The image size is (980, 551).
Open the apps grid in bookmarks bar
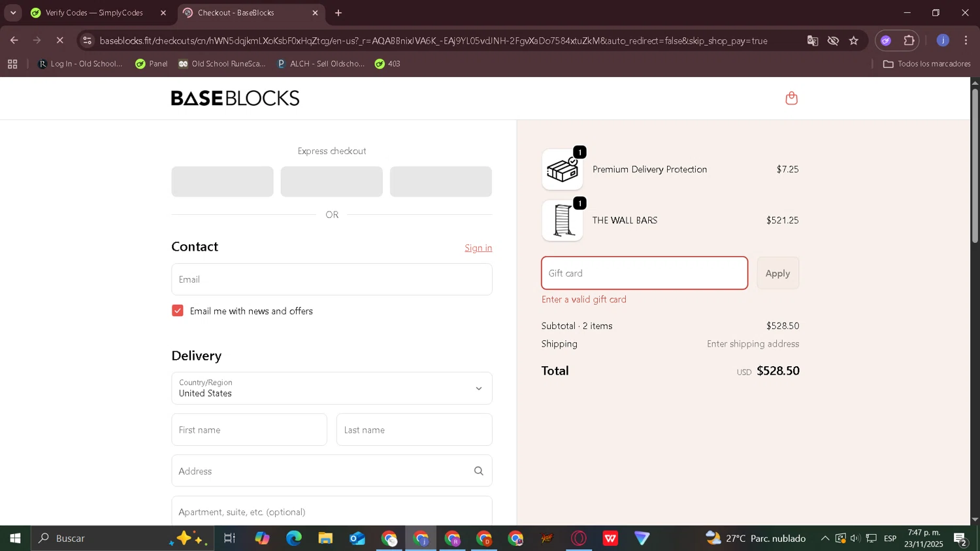pos(12,64)
